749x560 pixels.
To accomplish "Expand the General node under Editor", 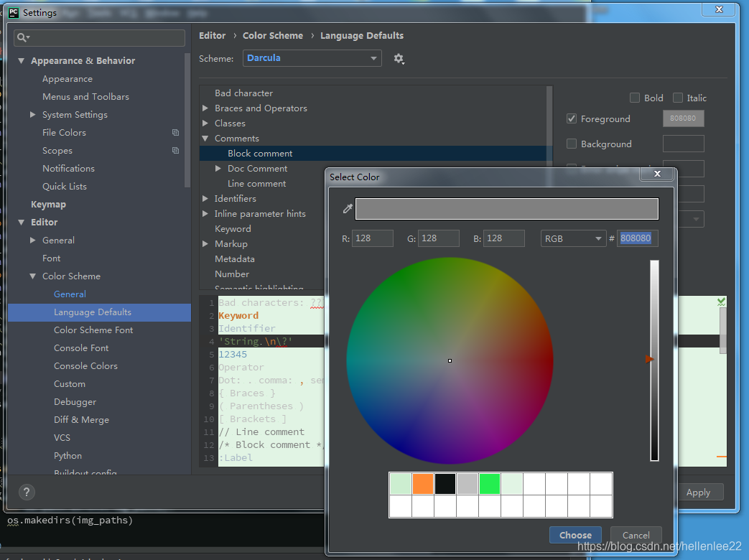I will (32, 240).
